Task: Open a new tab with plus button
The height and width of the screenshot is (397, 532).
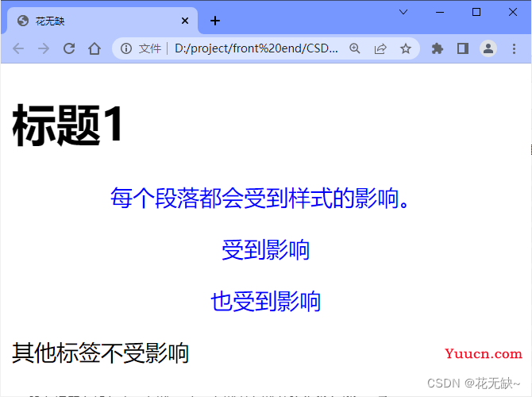Action: pyautogui.click(x=215, y=21)
